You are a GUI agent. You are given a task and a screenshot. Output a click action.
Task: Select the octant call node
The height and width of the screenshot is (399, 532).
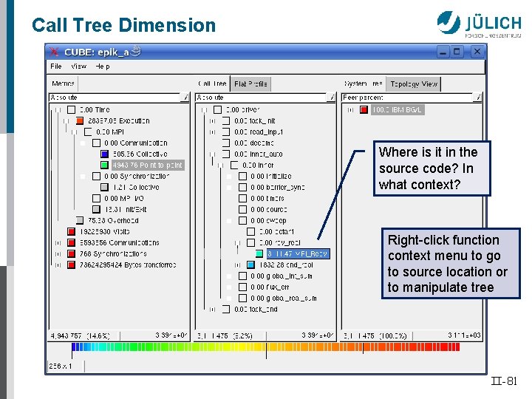pyautogui.click(x=276, y=232)
